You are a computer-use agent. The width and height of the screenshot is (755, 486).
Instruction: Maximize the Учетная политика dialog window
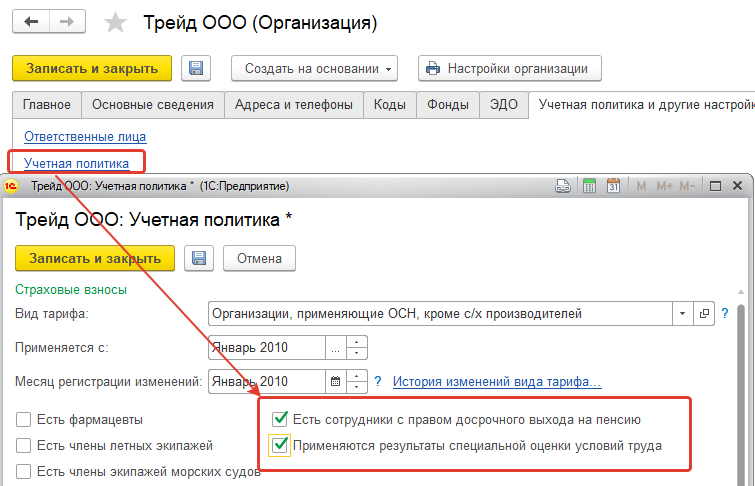716,186
